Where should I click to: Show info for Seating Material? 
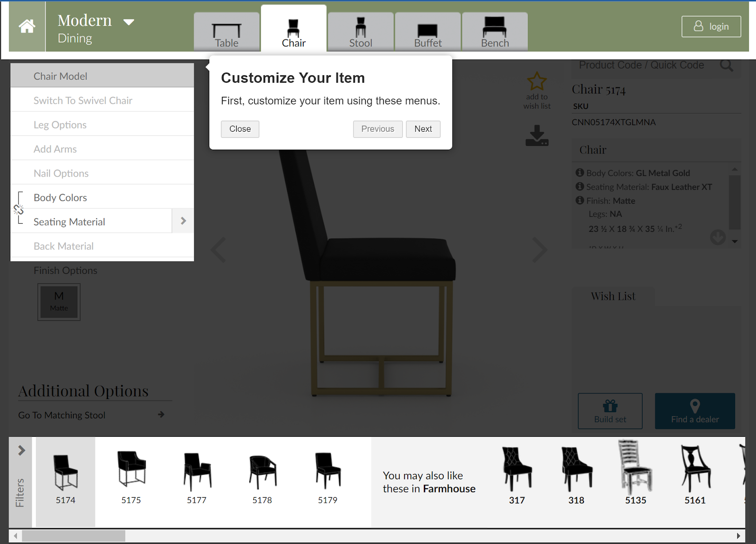coord(580,187)
